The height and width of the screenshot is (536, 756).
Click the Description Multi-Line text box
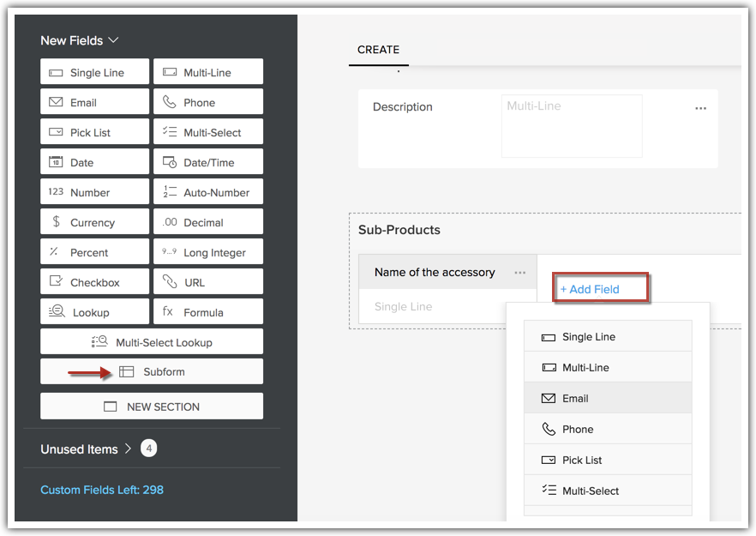click(571, 126)
